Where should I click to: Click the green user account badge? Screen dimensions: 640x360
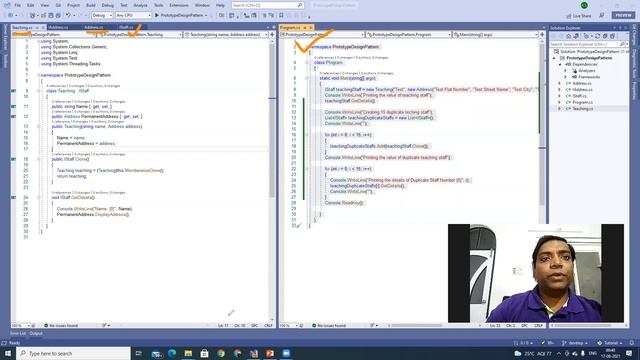point(584,5)
